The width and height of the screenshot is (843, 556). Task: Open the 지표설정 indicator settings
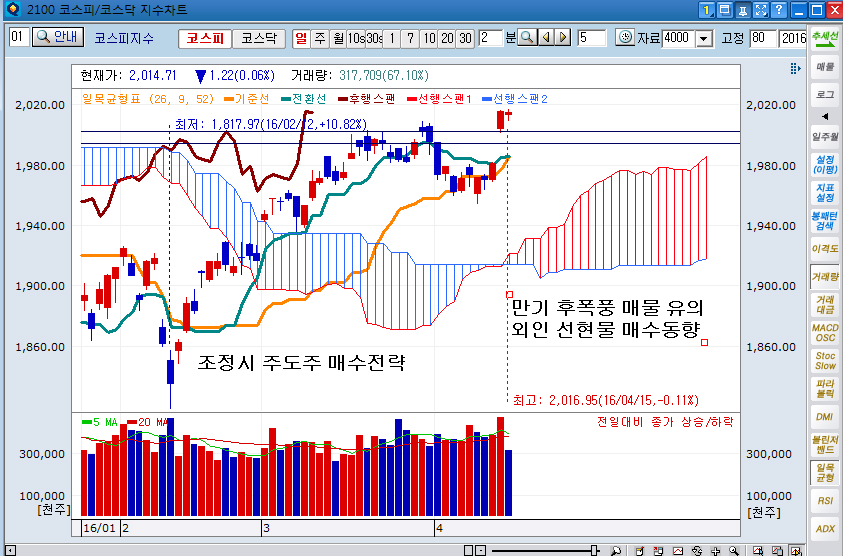(824, 192)
